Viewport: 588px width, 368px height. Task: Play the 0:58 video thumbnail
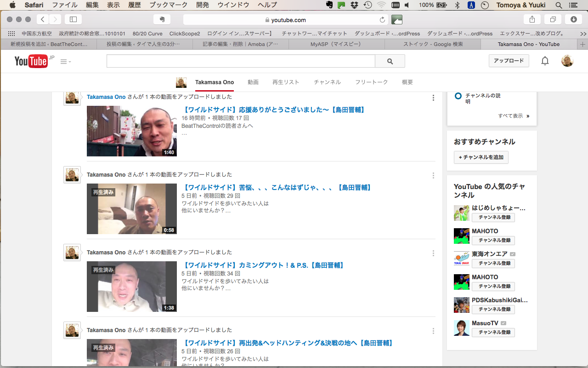(x=132, y=209)
